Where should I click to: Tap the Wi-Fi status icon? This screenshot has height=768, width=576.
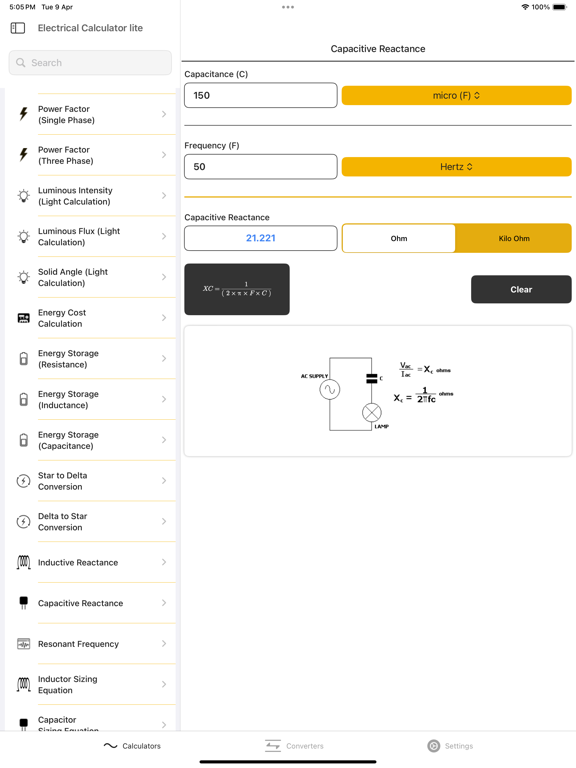[x=525, y=7]
